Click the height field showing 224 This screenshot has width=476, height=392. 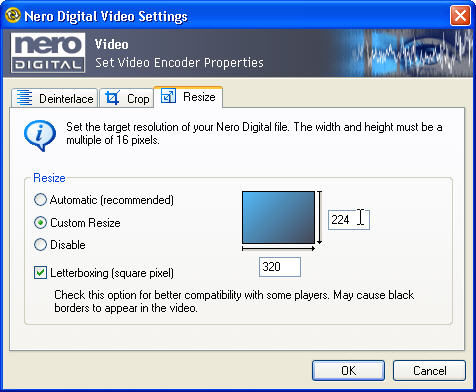[349, 220]
